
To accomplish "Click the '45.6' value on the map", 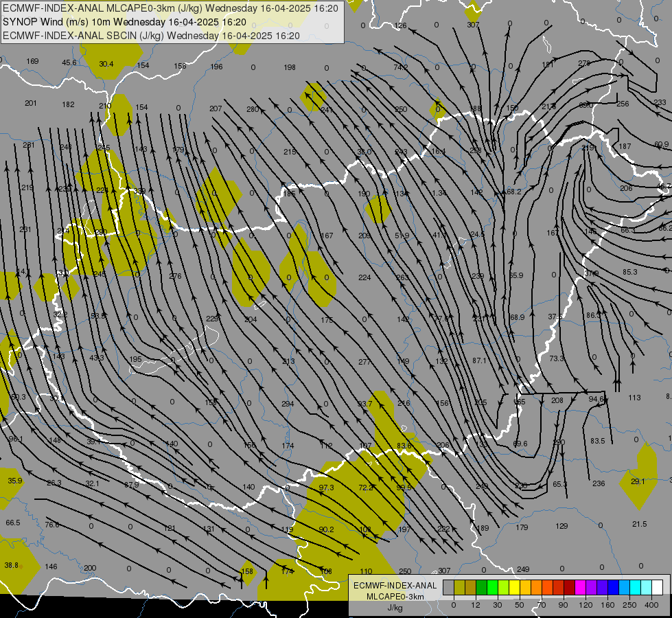I will coord(69,62).
